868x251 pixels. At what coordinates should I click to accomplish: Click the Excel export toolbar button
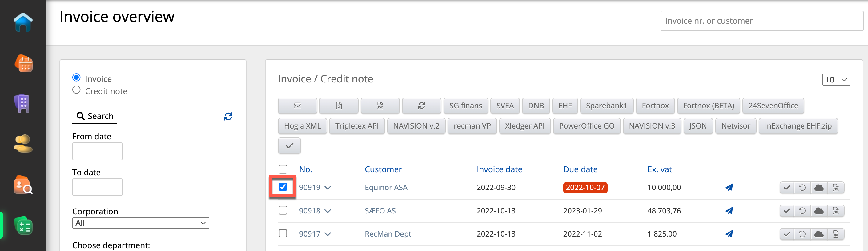click(x=339, y=106)
